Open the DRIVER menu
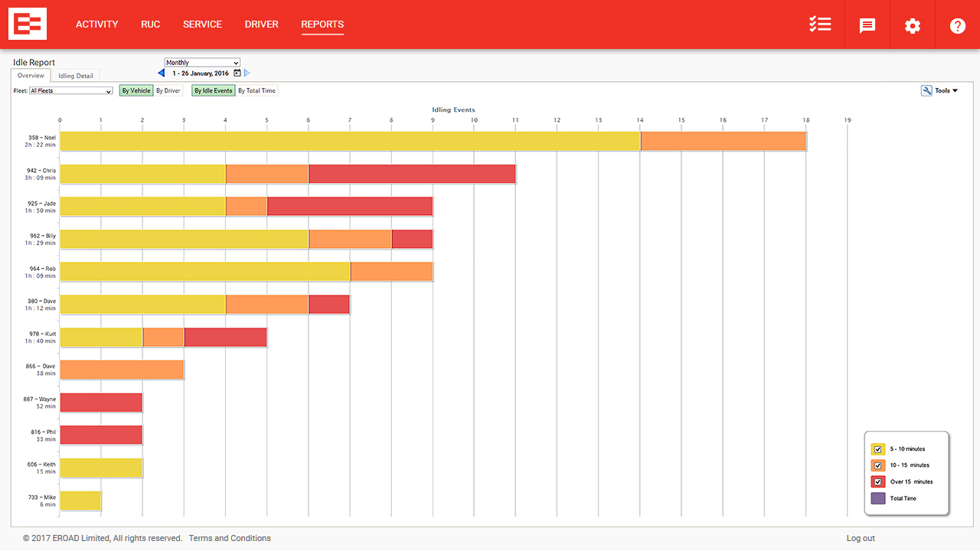The width and height of the screenshot is (980, 551). pyautogui.click(x=262, y=24)
